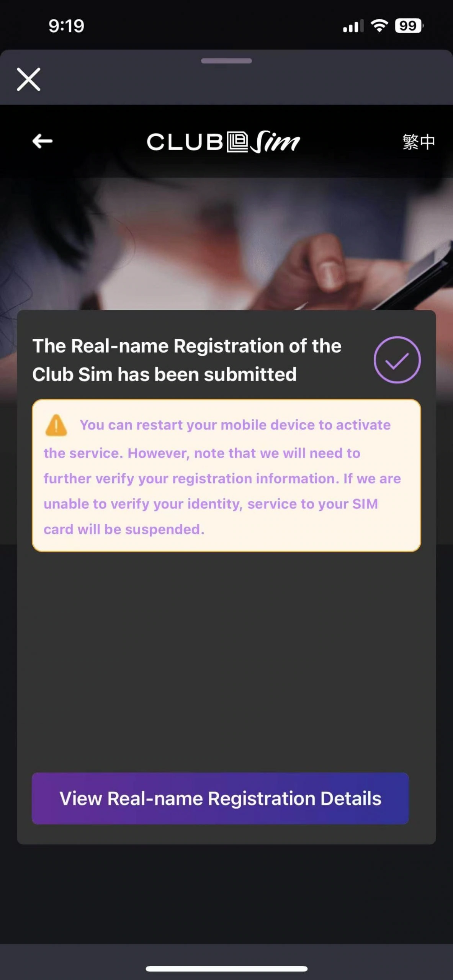Screen dimensions: 453x980
Task: Tap the 'card will be suspended.' text
Action: click(x=124, y=529)
